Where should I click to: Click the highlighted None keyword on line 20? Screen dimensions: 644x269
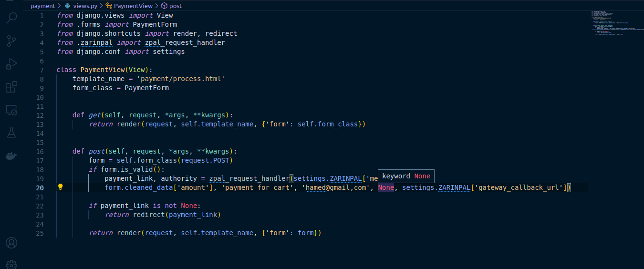point(386,187)
